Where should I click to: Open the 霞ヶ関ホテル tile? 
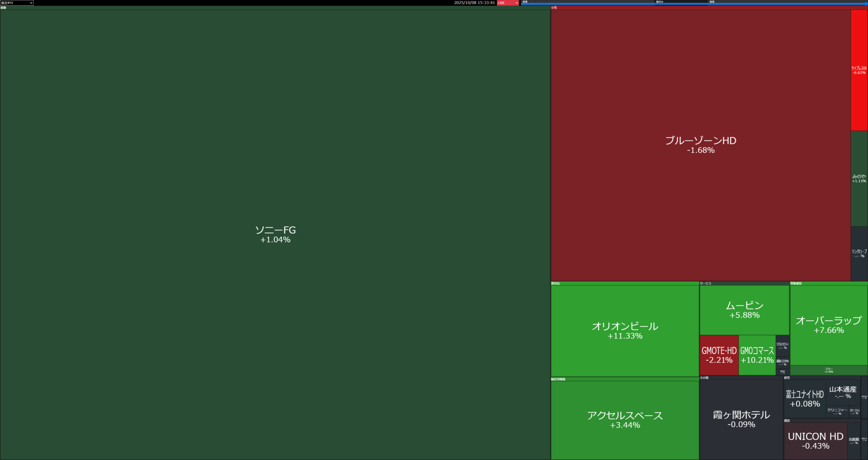click(x=741, y=419)
